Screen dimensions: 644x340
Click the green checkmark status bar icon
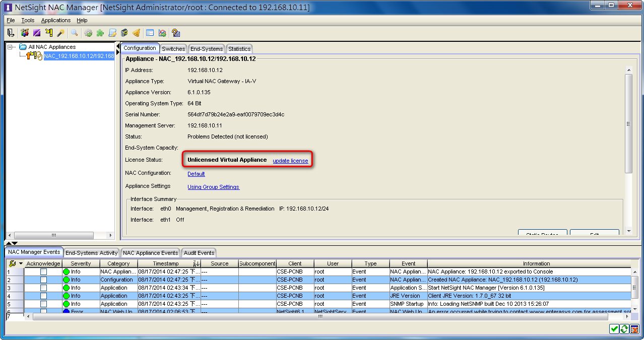[x=614, y=329]
